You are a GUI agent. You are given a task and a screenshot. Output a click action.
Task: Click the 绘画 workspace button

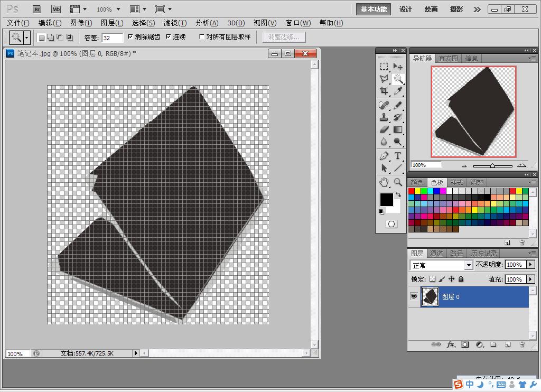click(x=431, y=10)
